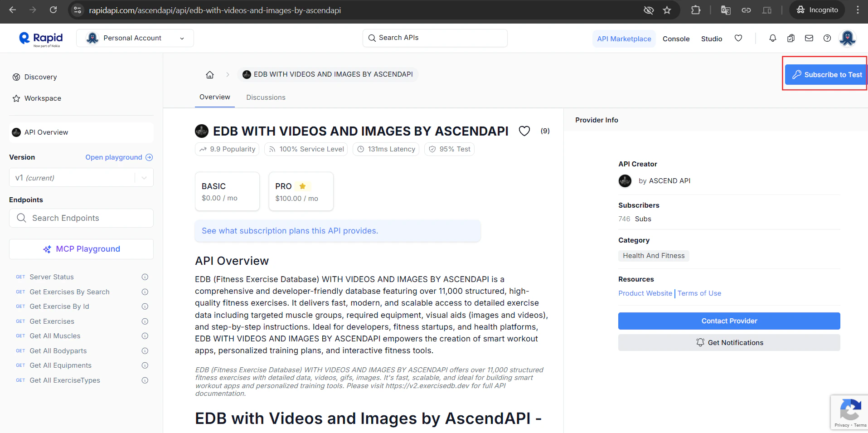Open the Get Exercises endpoint

coord(52,321)
